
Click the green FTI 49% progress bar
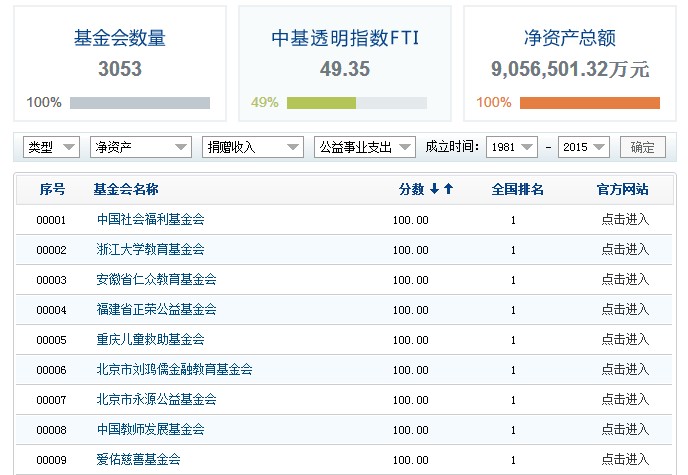(321, 103)
